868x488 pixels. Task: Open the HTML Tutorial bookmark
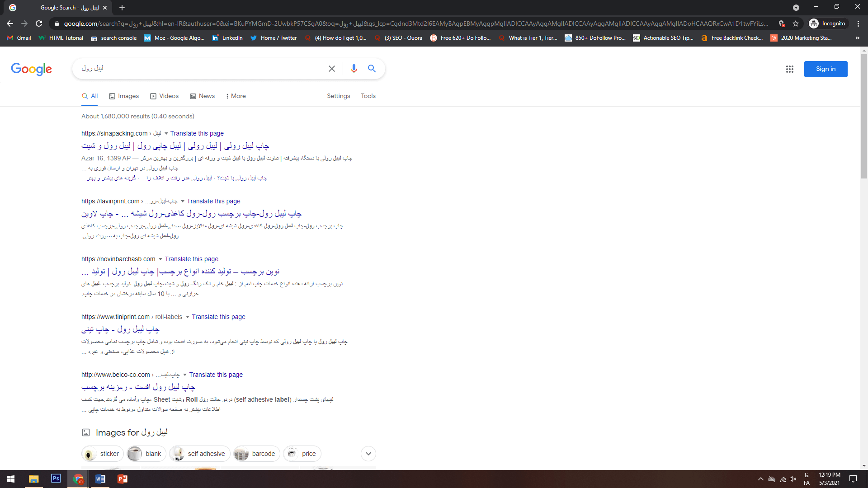point(61,38)
